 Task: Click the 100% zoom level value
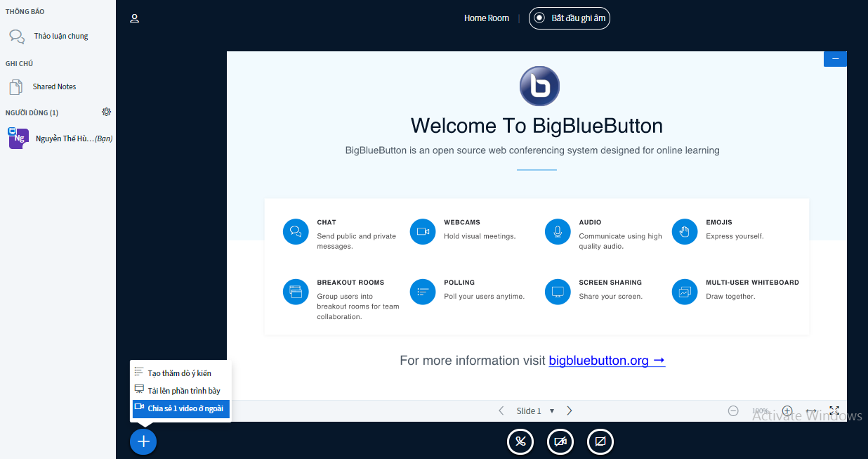coord(761,410)
